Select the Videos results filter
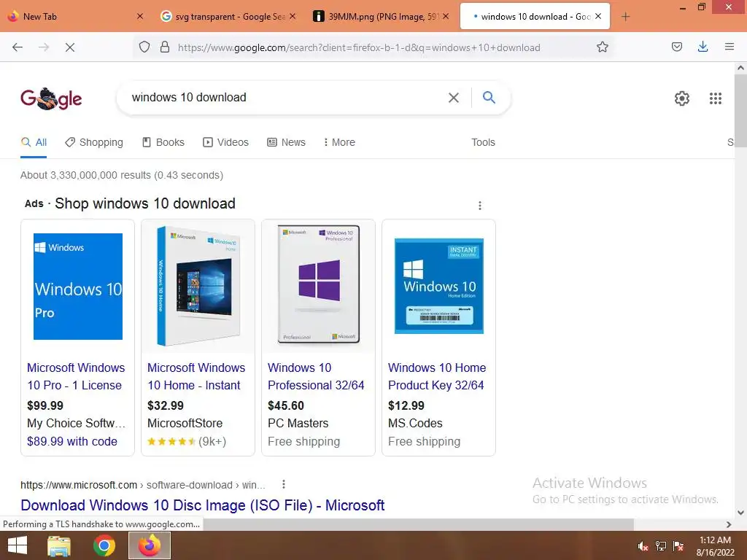 click(226, 142)
